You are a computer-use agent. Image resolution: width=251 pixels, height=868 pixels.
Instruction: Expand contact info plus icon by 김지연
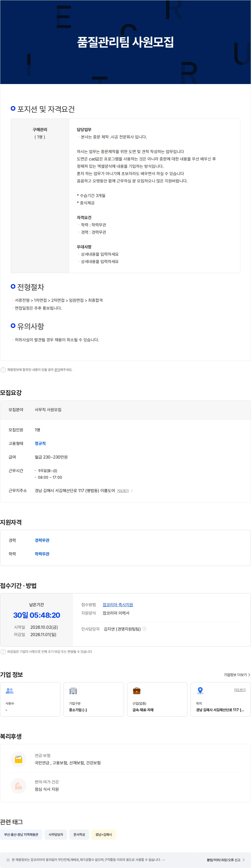[x=144, y=628]
